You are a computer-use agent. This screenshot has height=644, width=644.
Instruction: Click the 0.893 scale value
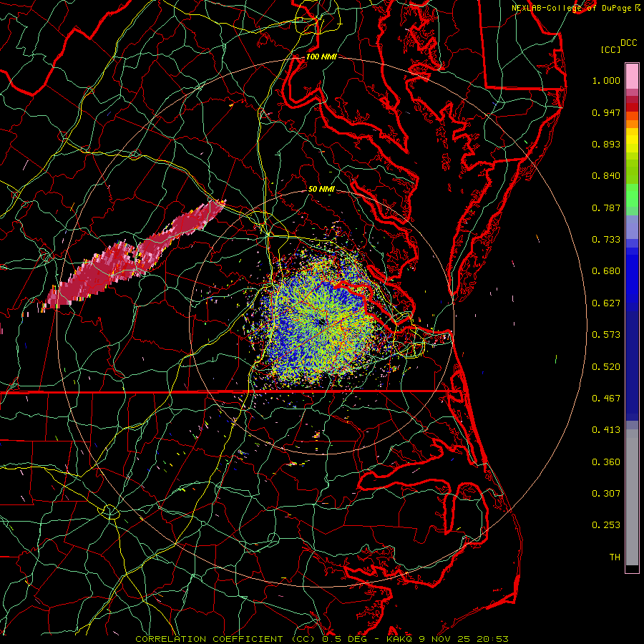[606, 144]
